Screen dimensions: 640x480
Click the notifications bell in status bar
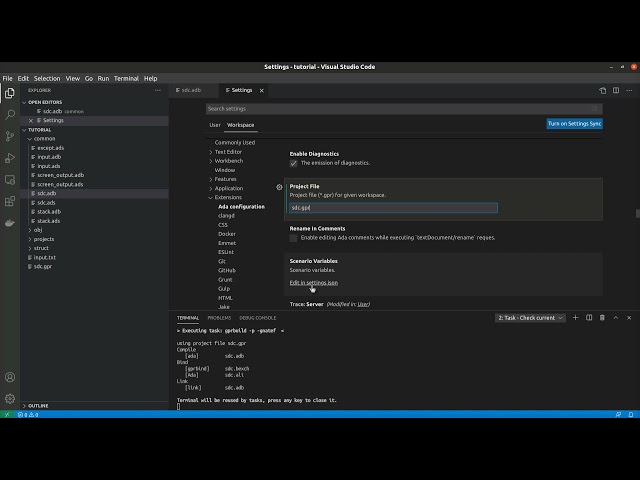(631, 414)
